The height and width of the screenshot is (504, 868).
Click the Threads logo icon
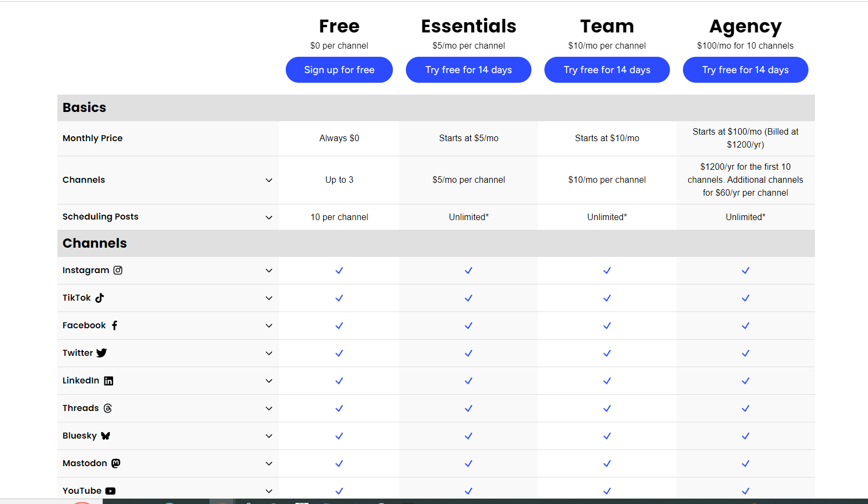click(108, 408)
